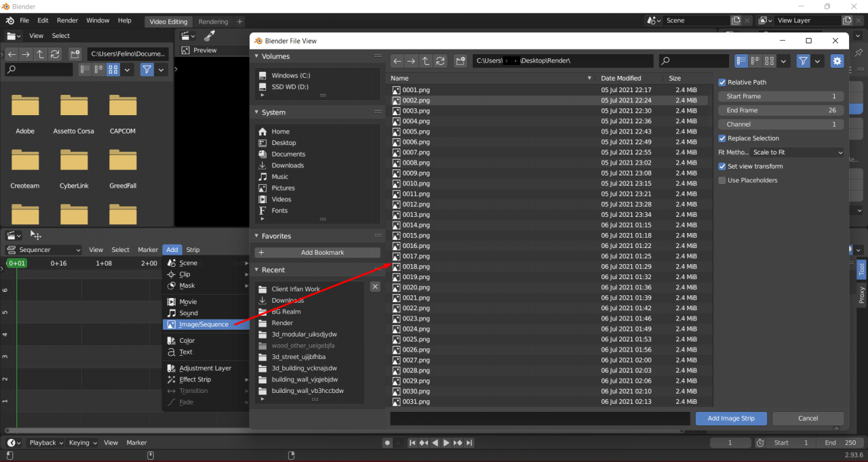Jump to the animation's end frame
868x462 pixels.
pos(469,443)
